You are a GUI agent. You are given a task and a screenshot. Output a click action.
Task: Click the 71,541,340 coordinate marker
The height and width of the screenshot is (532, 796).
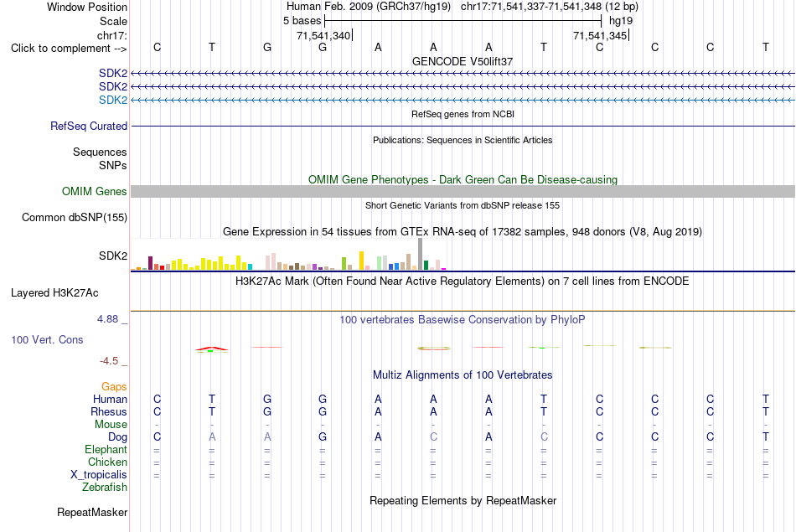[324, 35]
